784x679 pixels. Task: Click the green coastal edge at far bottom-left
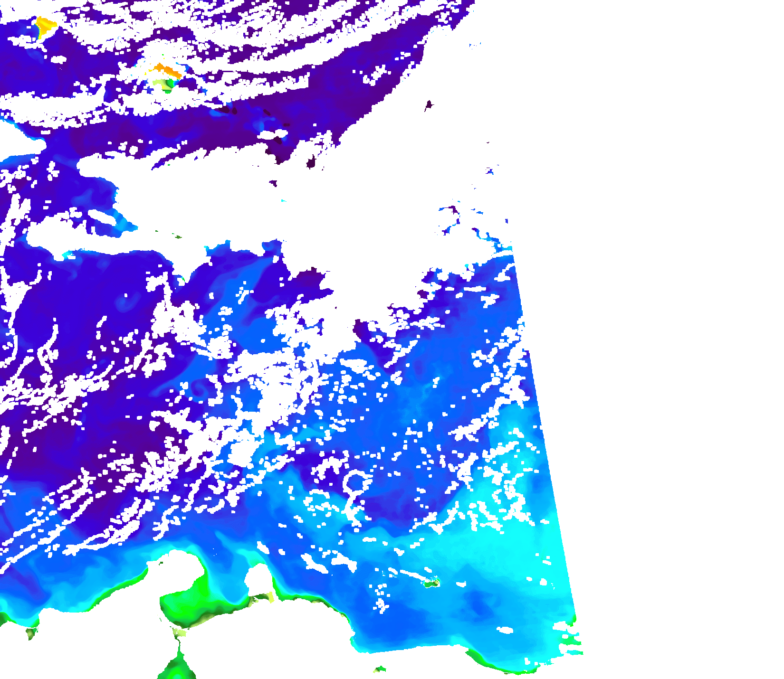tap(5, 618)
